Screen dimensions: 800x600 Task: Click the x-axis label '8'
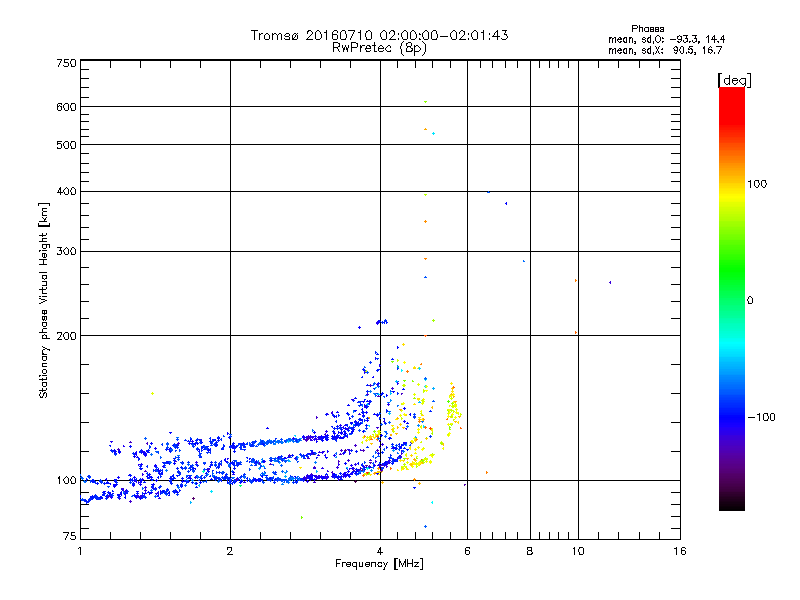530,551
